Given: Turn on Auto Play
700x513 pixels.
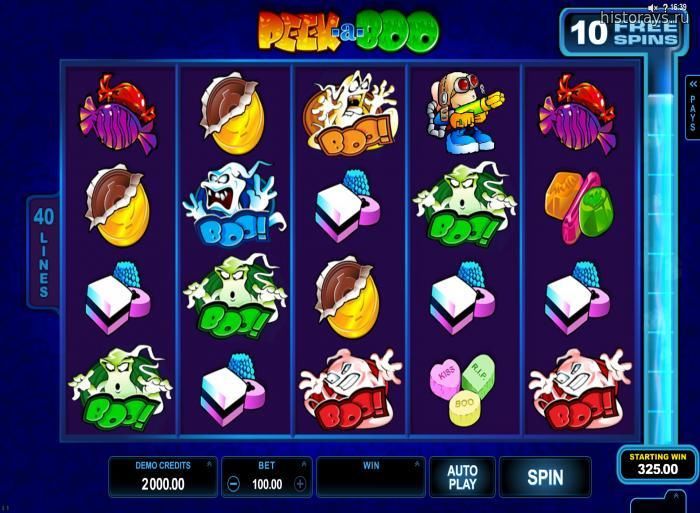Looking at the screenshot, I should 462,477.
